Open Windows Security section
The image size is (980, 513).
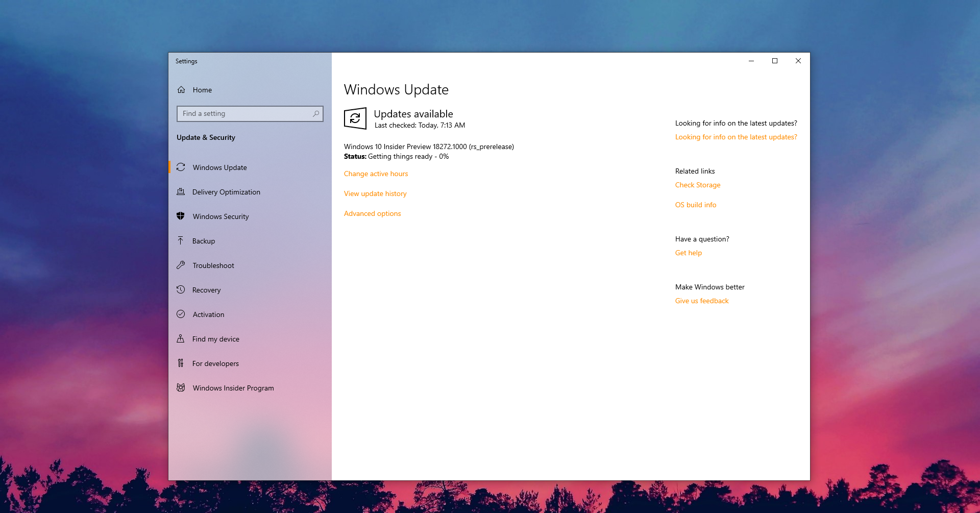pos(250,216)
